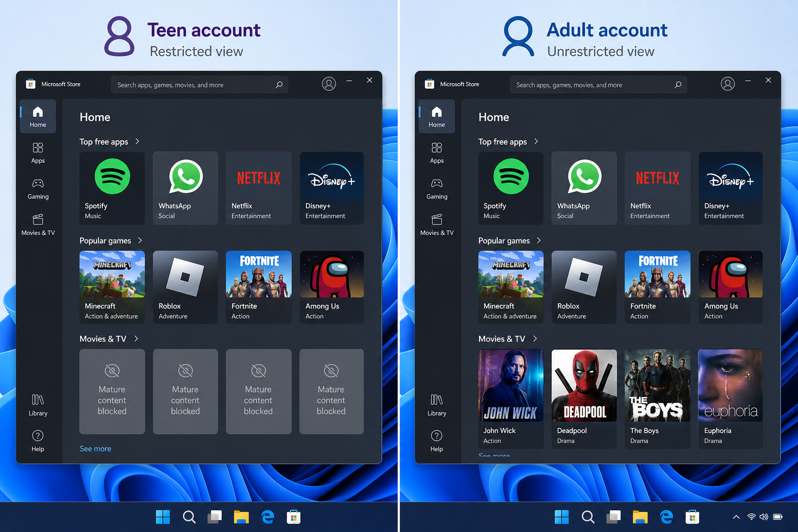Open Euphoria tile in adult Store
The height and width of the screenshot is (532, 798).
click(730, 398)
